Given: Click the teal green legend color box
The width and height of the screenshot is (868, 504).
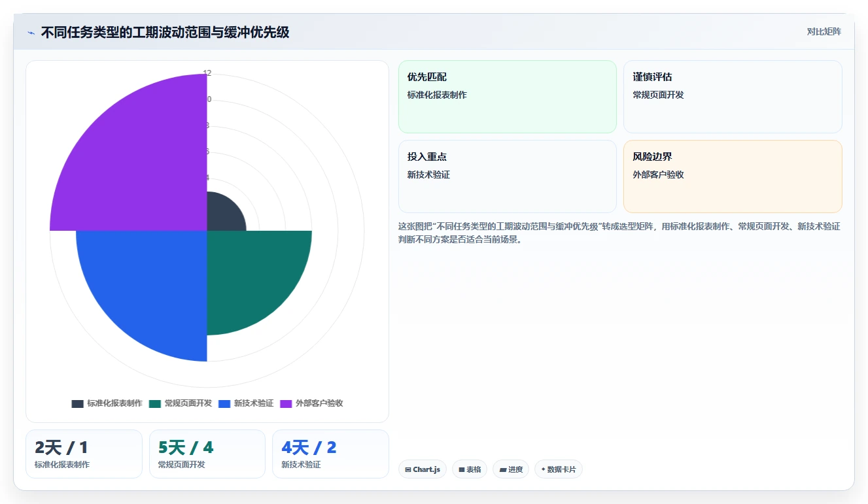Looking at the screenshot, I should [155, 403].
